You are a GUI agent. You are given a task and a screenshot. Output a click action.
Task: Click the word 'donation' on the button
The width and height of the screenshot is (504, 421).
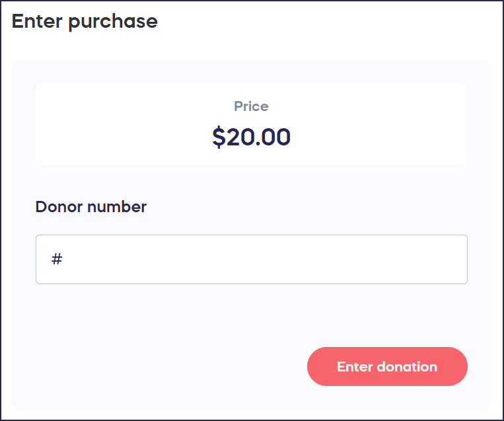point(406,366)
